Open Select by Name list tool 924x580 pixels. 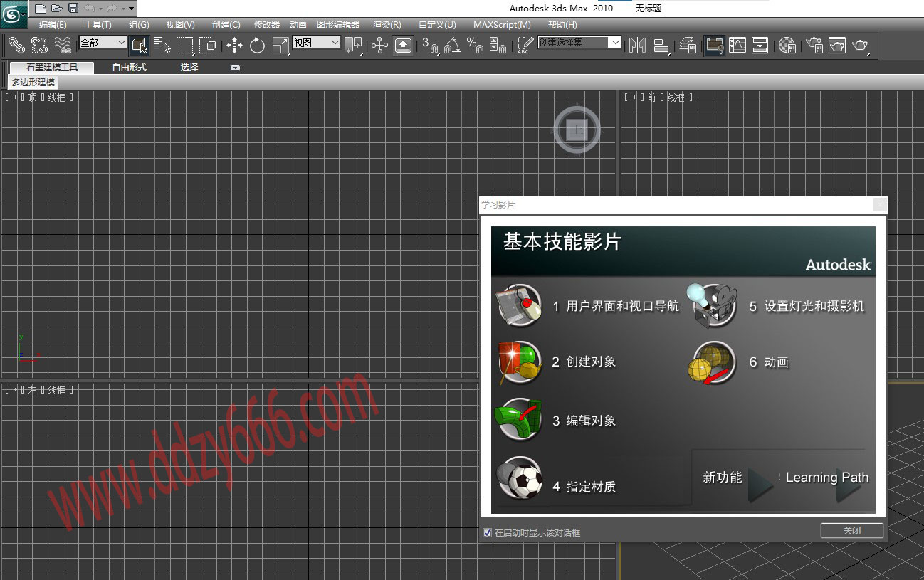point(162,46)
